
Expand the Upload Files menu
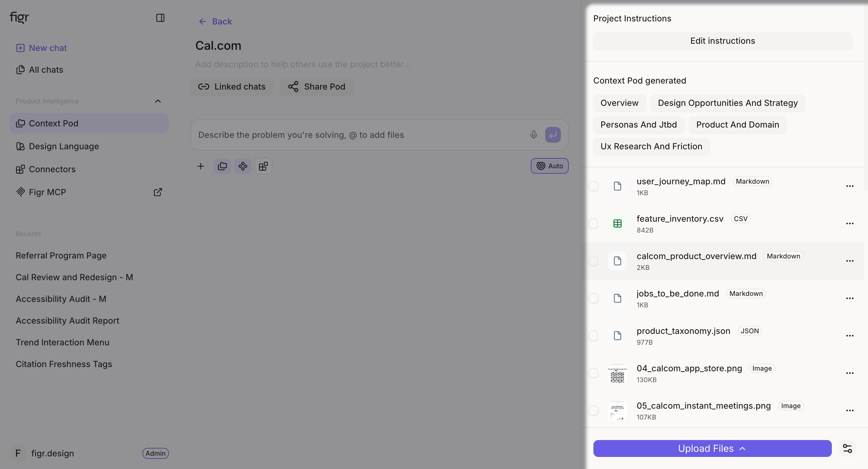712,448
